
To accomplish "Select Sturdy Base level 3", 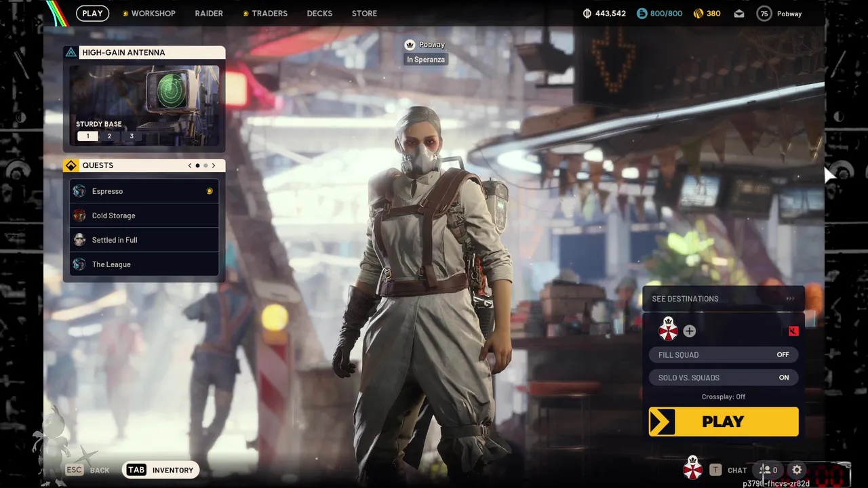I will point(132,136).
